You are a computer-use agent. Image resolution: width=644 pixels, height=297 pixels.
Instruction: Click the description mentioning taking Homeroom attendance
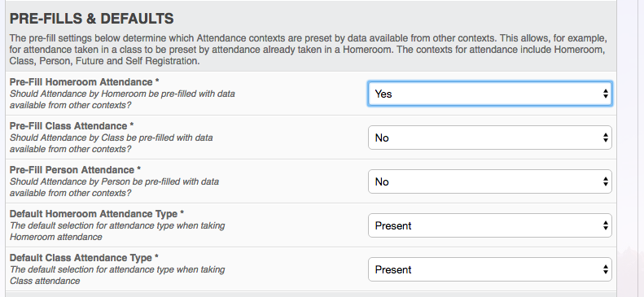pyautogui.click(x=117, y=231)
